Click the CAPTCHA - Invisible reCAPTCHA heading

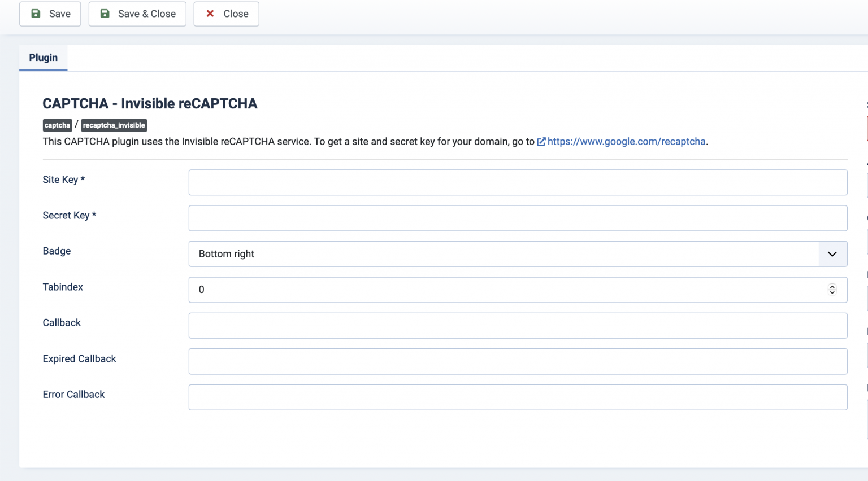tap(150, 103)
